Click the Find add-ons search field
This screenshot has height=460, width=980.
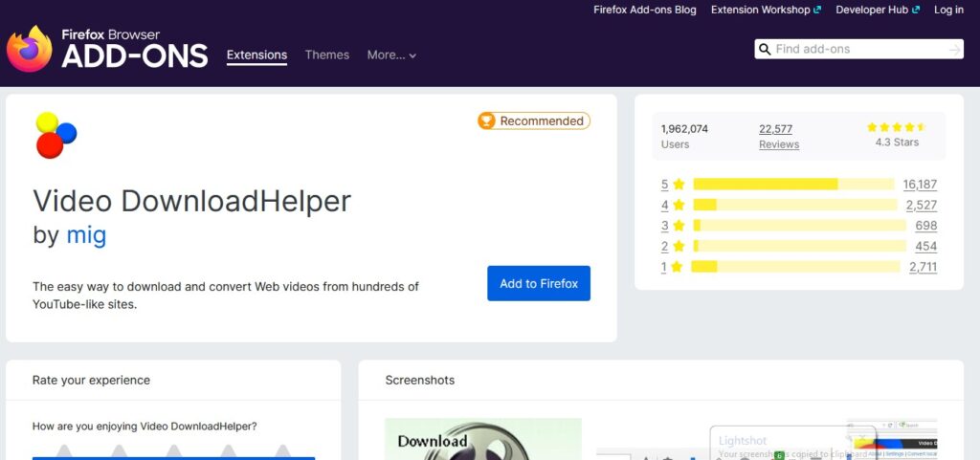[858, 50]
